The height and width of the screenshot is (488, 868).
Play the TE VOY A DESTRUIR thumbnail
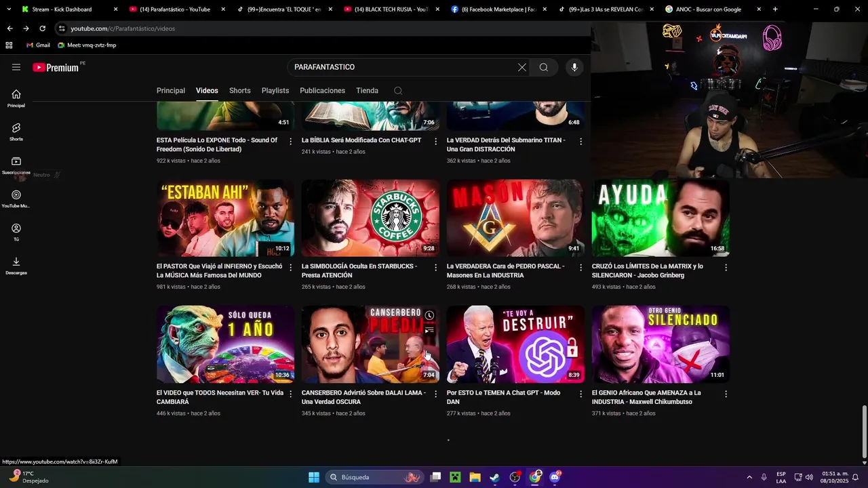click(x=515, y=344)
